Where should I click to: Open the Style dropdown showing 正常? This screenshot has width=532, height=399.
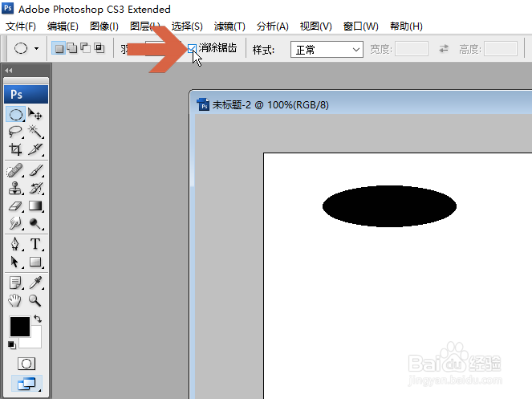click(327, 50)
